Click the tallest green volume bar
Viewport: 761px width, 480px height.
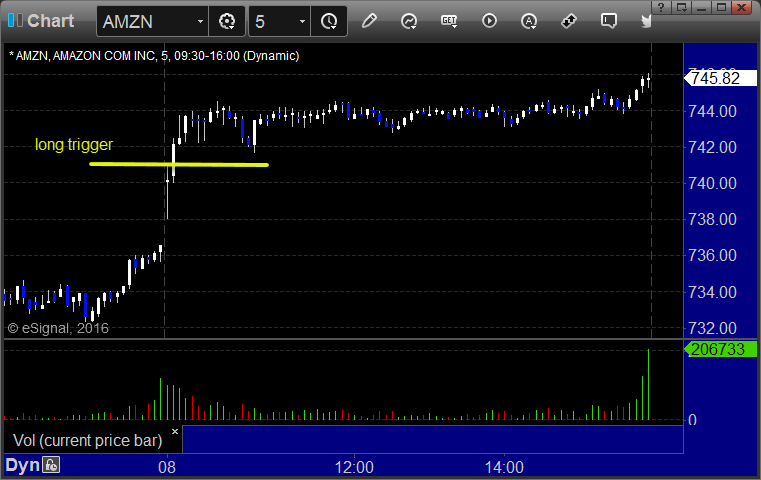click(x=648, y=384)
